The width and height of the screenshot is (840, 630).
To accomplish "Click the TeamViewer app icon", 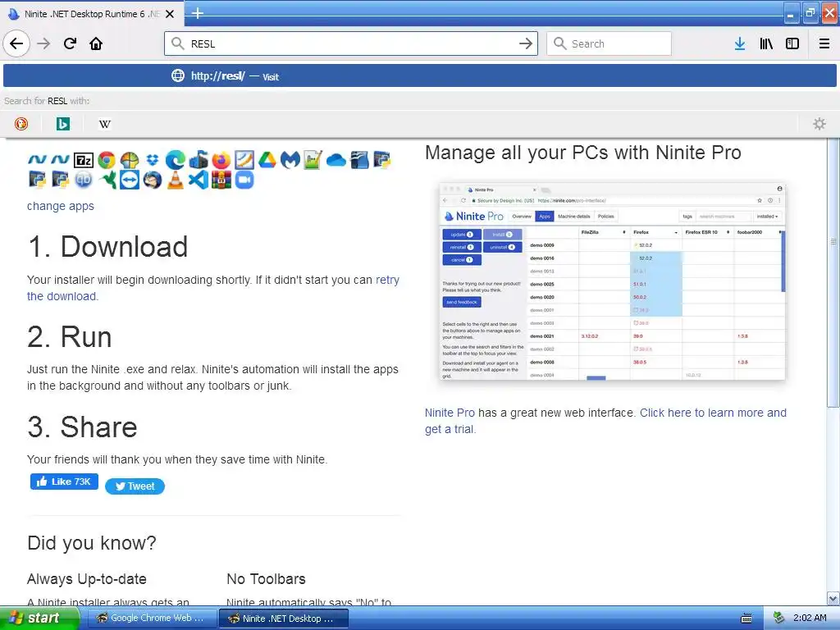I will 130,180.
